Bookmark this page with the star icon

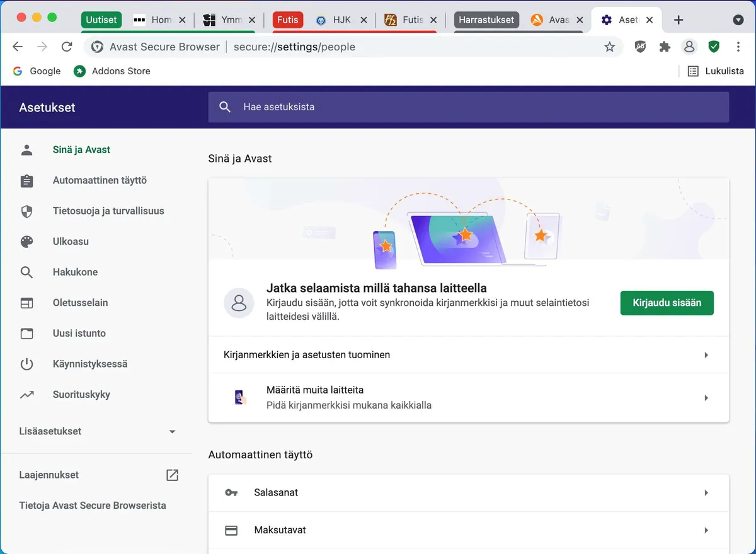(x=609, y=47)
